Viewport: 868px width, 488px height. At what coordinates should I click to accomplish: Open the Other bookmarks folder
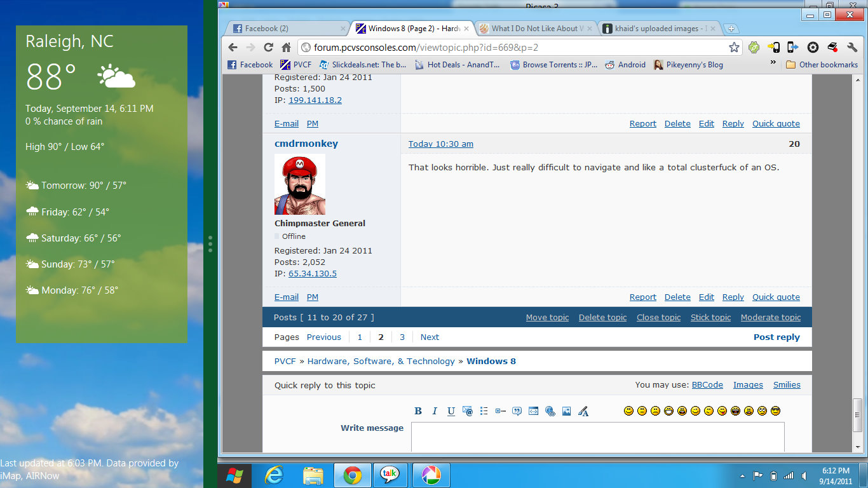[822, 65]
